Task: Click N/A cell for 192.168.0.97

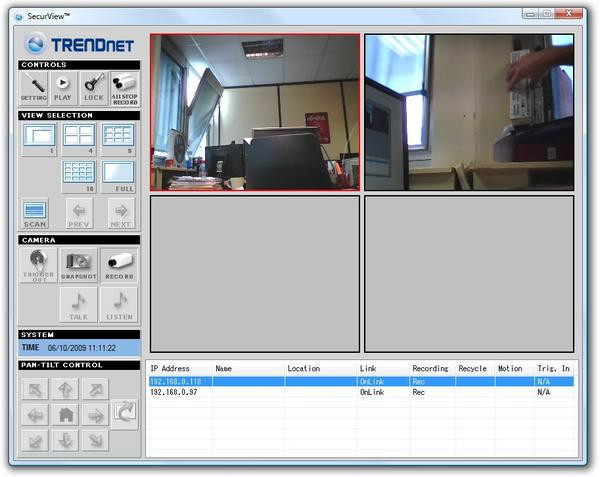Action: (x=543, y=392)
